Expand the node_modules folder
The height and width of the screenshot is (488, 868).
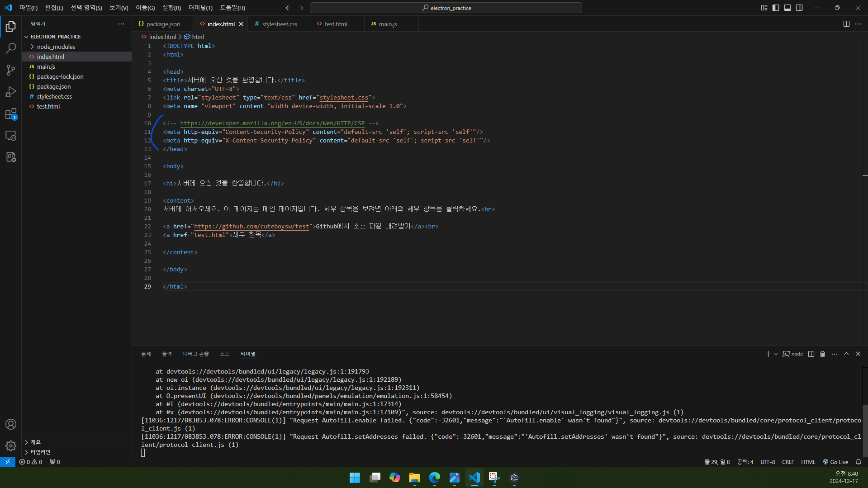pyautogui.click(x=32, y=47)
